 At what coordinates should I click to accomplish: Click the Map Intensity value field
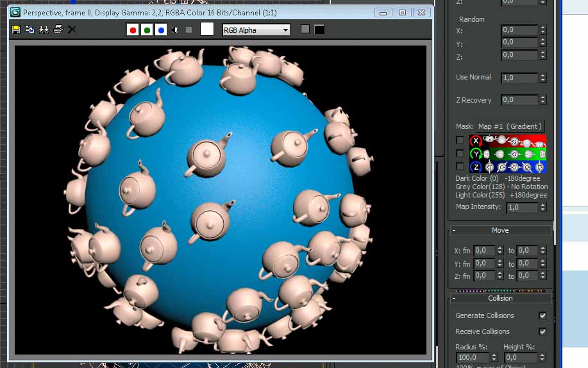coord(523,208)
